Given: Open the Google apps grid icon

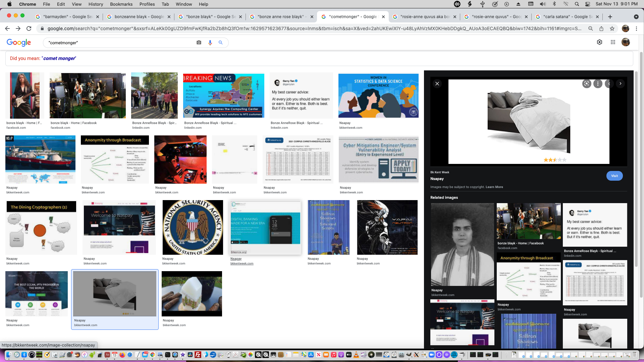Looking at the screenshot, I should click(613, 42).
